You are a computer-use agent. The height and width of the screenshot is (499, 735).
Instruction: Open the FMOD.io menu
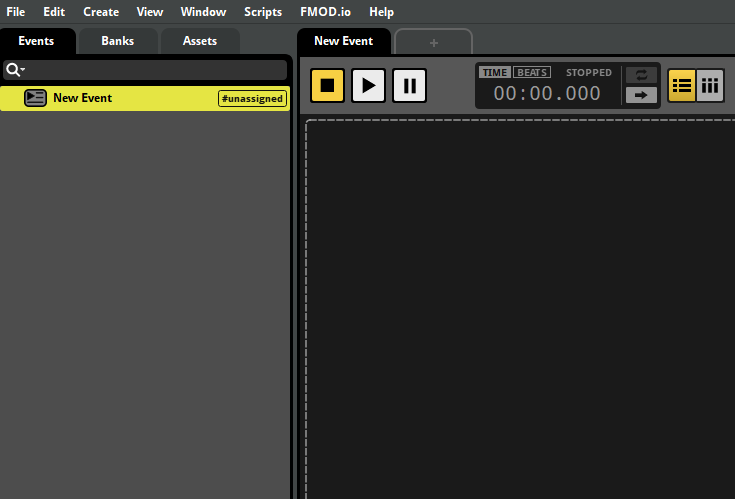[x=325, y=12]
